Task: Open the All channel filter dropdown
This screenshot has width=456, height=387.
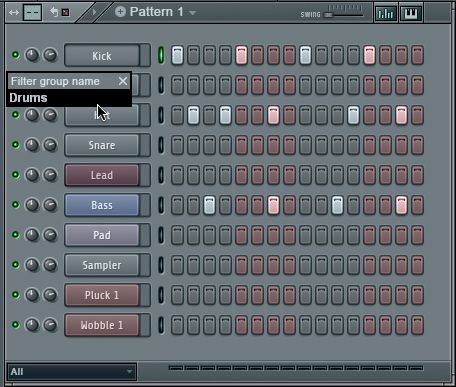Action: [x=72, y=371]
